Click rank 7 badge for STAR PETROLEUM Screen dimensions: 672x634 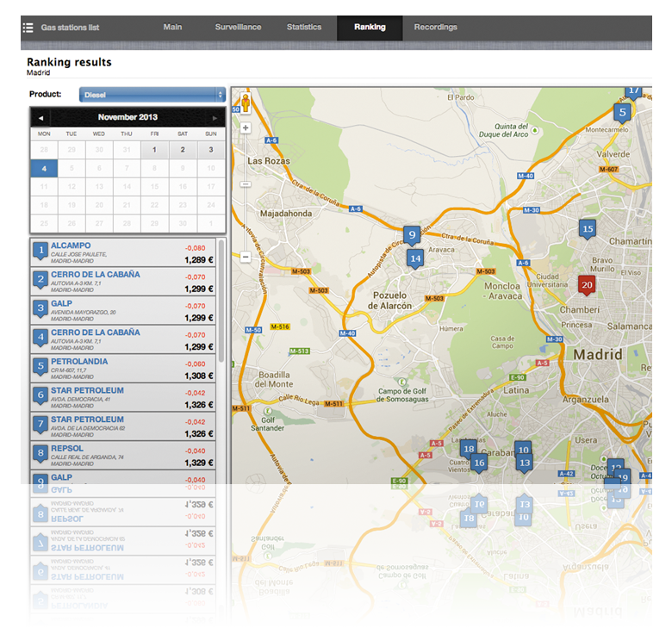click(40, 425)
